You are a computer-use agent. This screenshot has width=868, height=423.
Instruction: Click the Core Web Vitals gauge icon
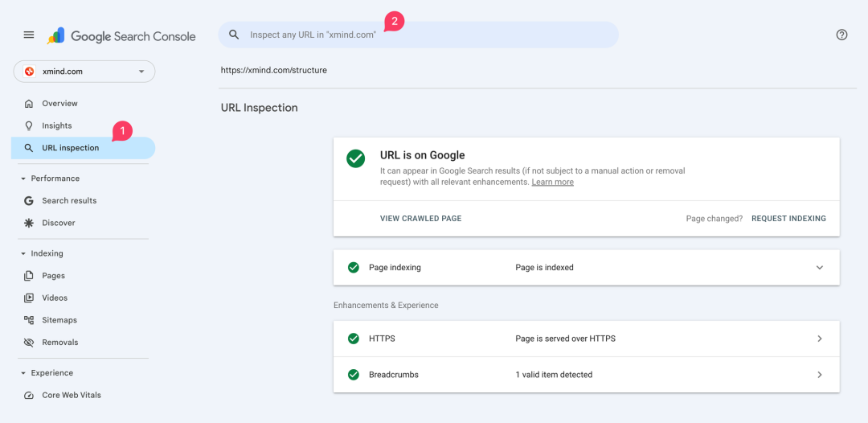click(29, 396)
